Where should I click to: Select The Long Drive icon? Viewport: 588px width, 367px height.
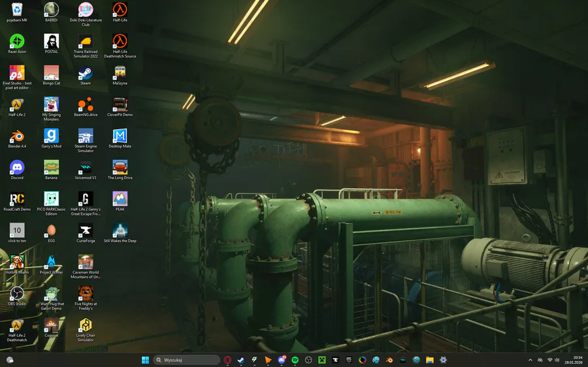(x=120, y=170)
